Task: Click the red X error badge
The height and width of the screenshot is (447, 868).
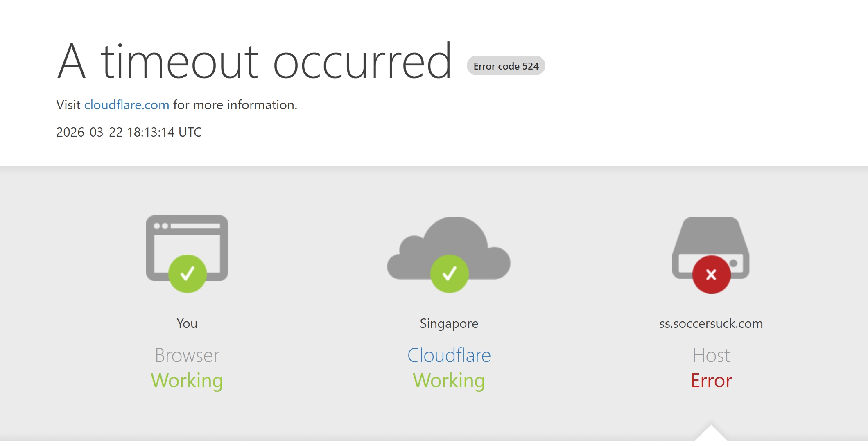Action: pyautogui.click(x=711, y=274)
